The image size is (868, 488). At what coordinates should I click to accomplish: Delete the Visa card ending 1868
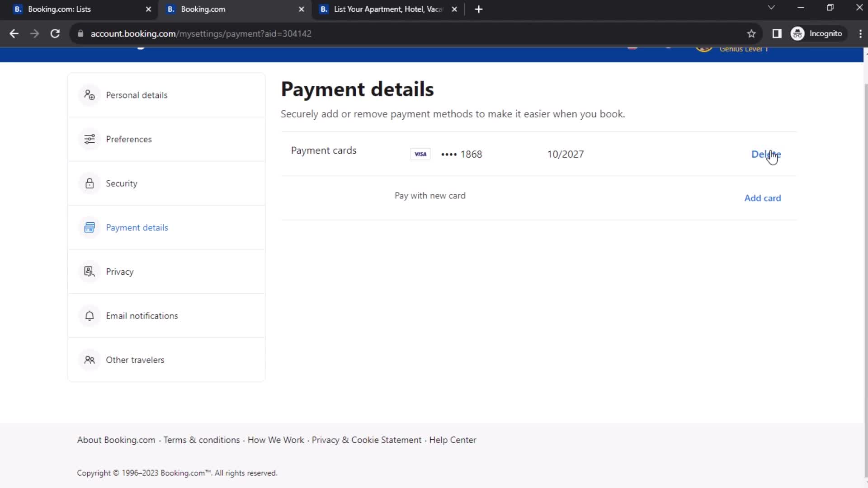click(x=766, y=154)
